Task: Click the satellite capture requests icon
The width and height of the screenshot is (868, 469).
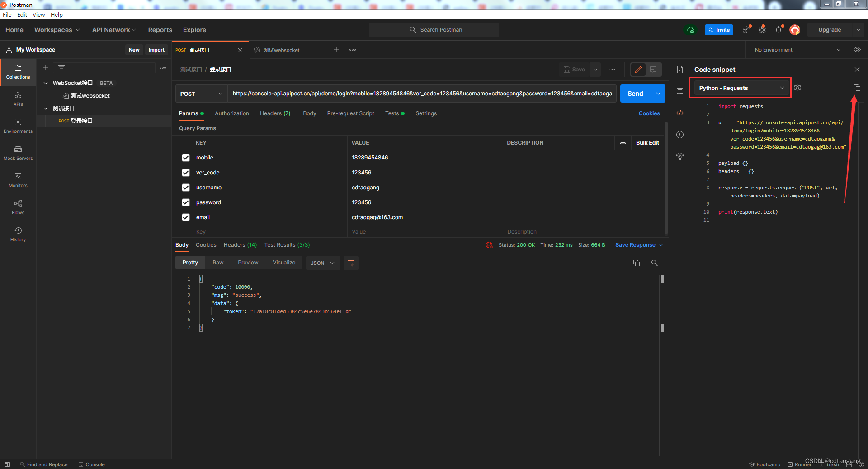Action: (x=746, y=30)
